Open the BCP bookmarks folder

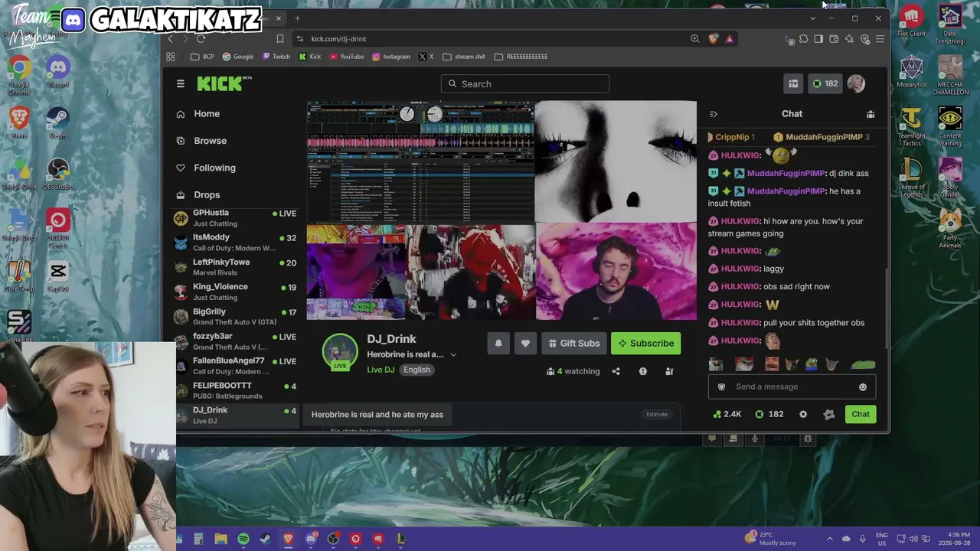click(x=202, y=57)
